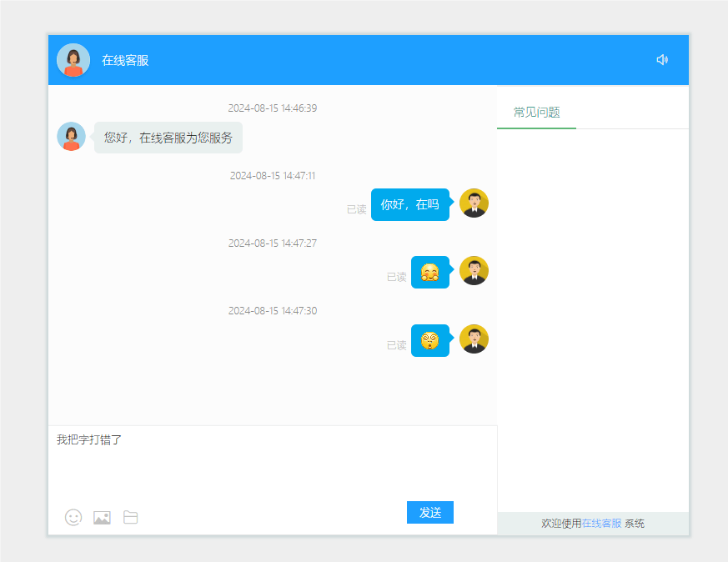The width and height of the screenshot is (728, 562).
Task: Click the image upload icon
Action: [102, 518]
